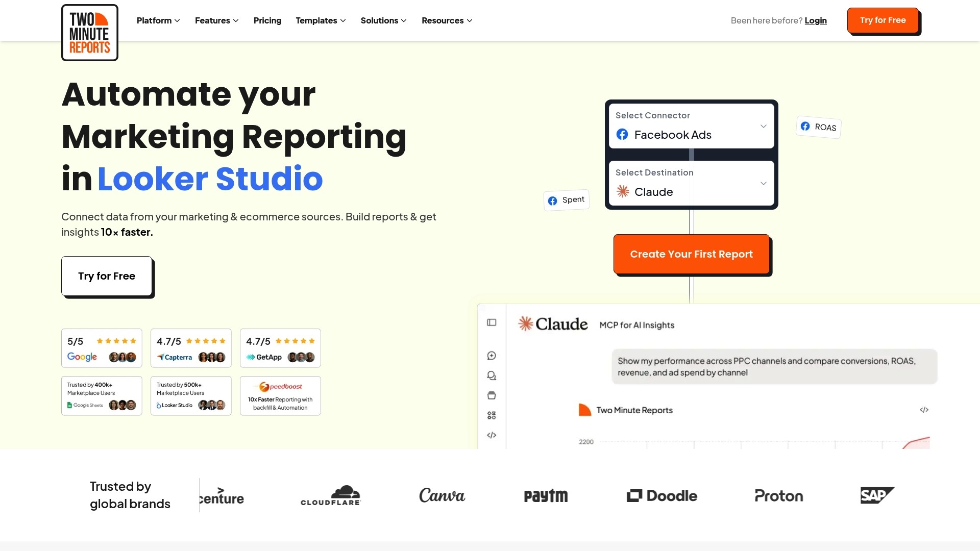
Task: Click the Login link
Action: tap(816, 20)
